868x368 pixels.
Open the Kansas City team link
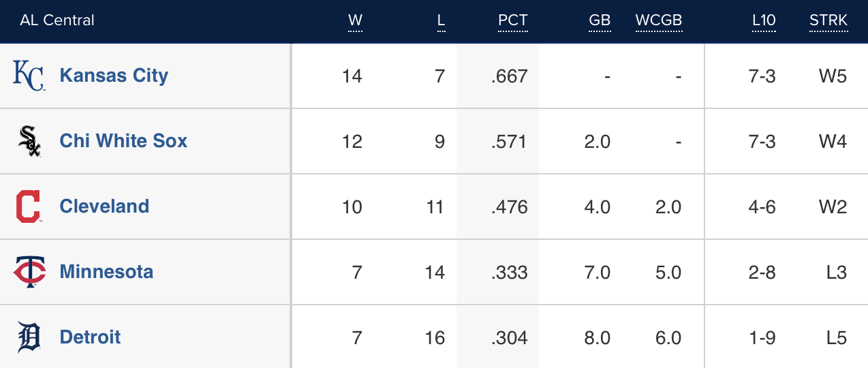[x=114, y=76]
